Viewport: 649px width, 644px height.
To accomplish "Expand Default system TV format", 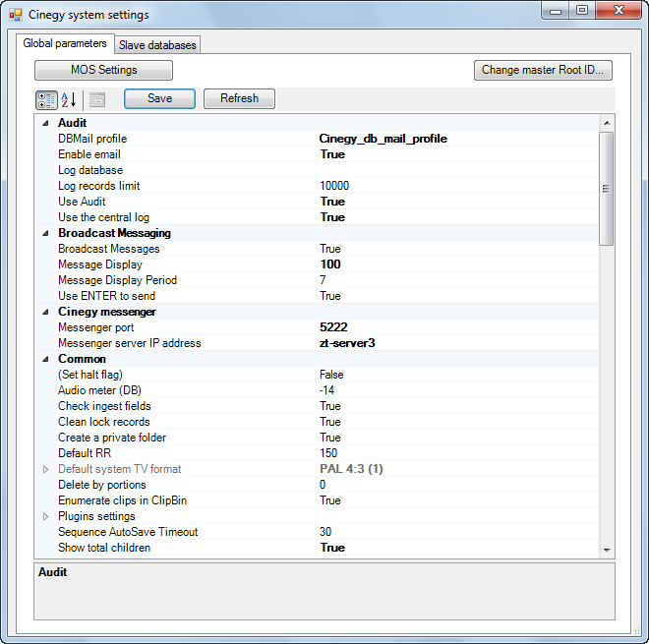I will tap(45, 469).
